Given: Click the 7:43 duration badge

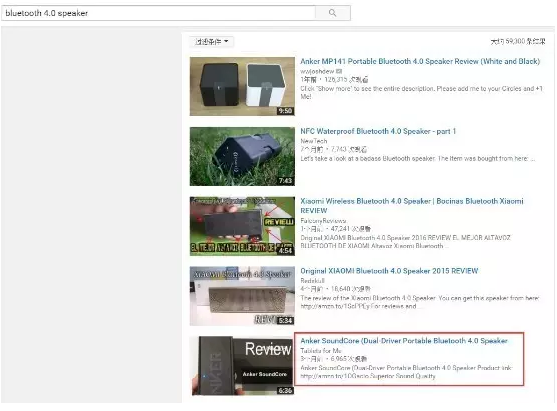Looking at the screenshot, I should coord(285,181).
